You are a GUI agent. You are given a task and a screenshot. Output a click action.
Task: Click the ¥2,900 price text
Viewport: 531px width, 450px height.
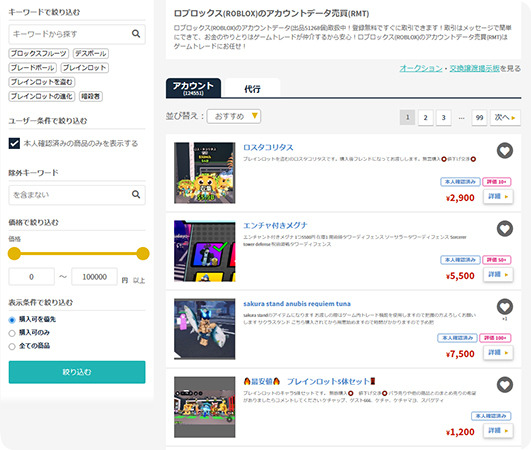[x=460, y=198]
